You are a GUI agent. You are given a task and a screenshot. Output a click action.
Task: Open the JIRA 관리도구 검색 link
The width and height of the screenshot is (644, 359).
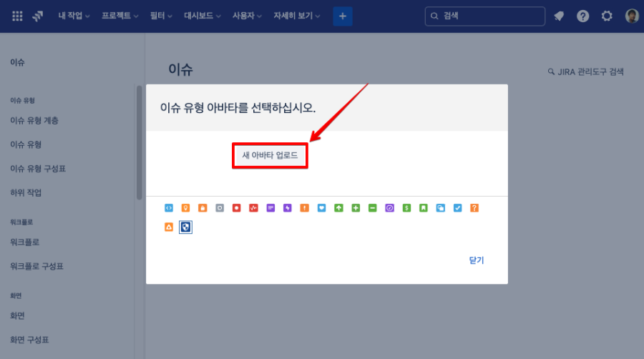coord(586,72)
